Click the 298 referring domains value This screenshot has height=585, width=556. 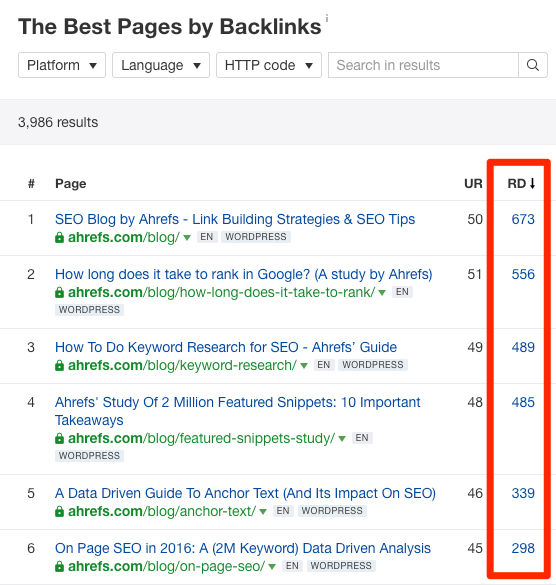[x=523, y=548]
